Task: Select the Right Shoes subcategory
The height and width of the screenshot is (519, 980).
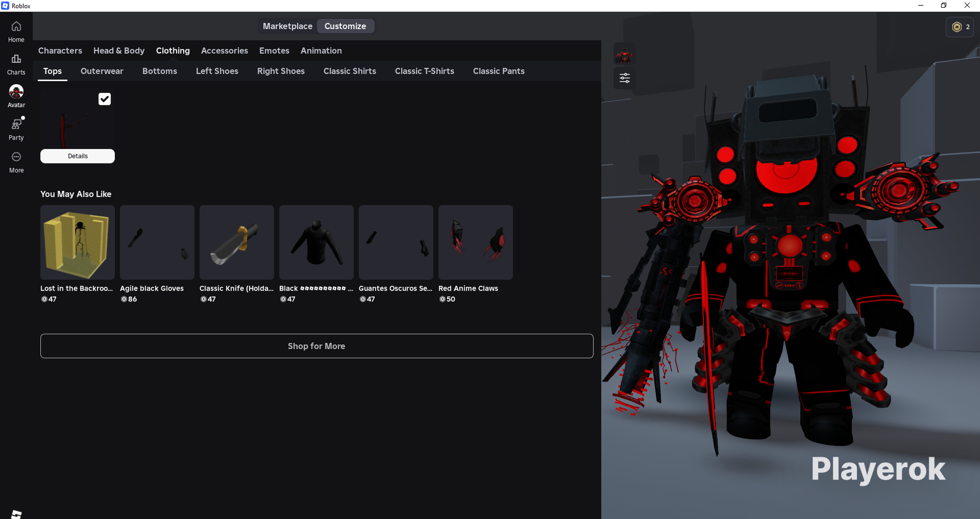Action: click(x=281, y=71)
